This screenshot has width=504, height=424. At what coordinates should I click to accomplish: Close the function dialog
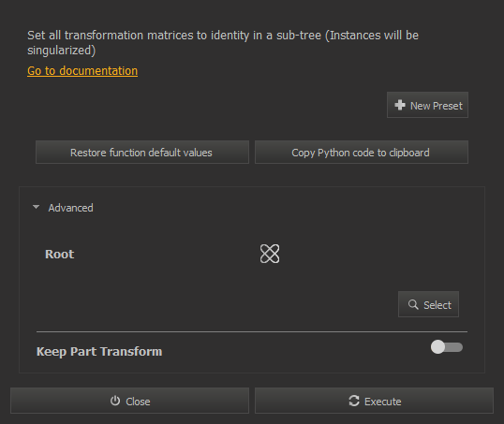click(x=129, y=401)
